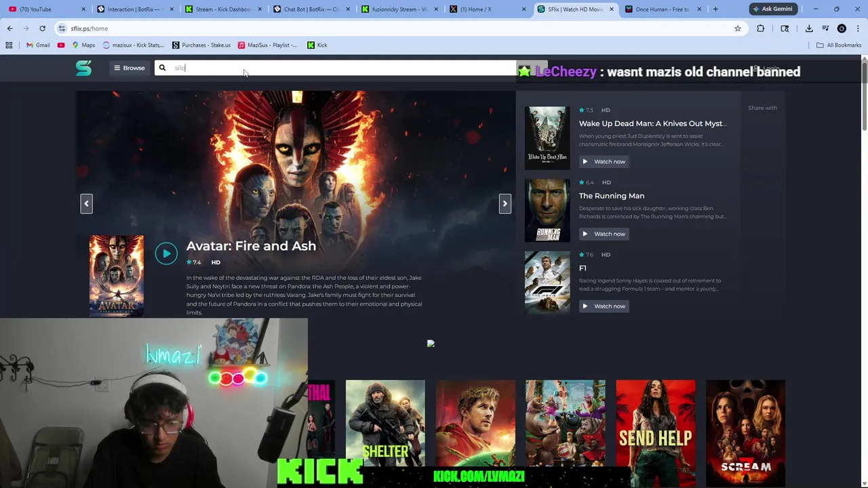Image resolution: width=868 pixels, height=488 pixels.
Task: Click the address bar URL
Action: pos(90,28)
